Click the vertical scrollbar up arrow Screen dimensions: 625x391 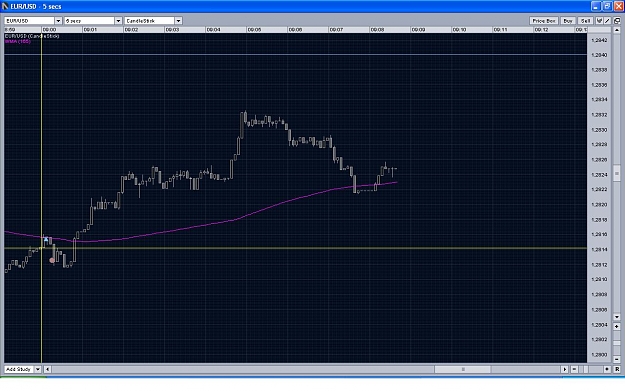tap(617, 30)
